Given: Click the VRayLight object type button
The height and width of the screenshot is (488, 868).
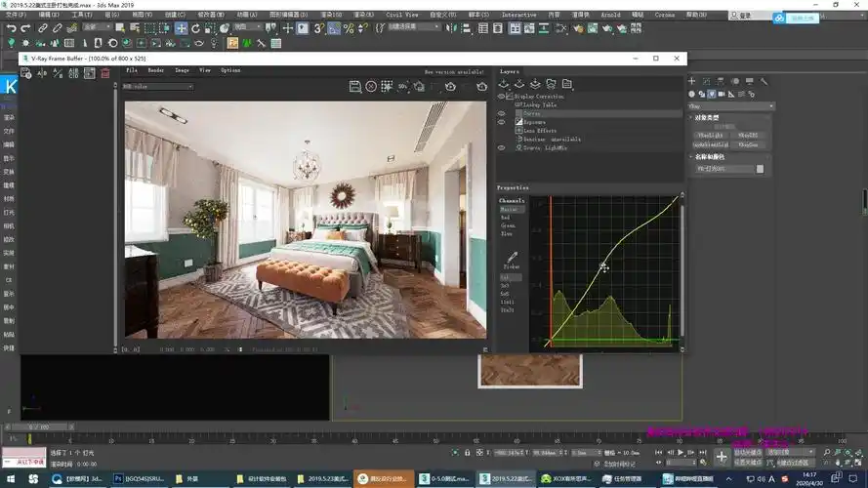Looking at the screenshot, I should 711,135.
